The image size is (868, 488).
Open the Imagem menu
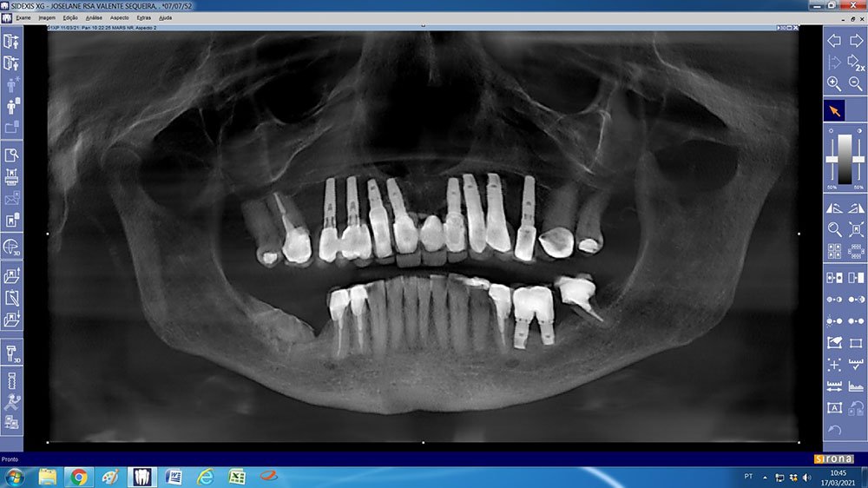pos(47,17)
